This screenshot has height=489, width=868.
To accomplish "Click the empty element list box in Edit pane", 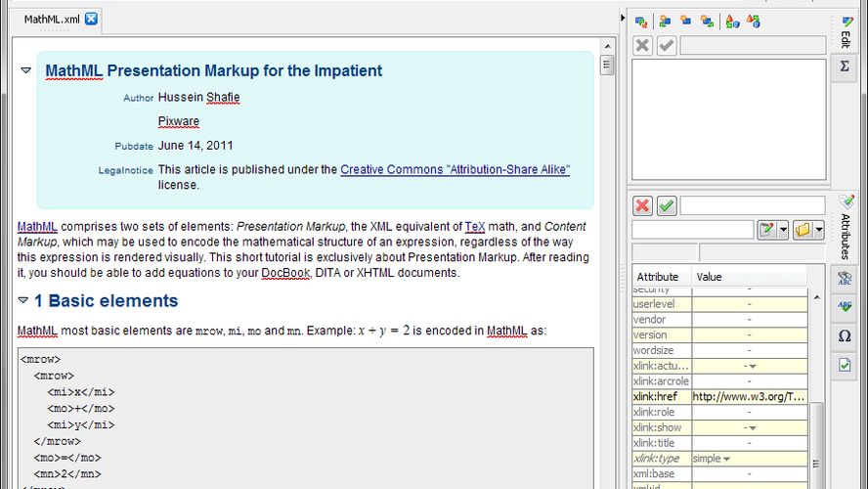I will click(729, 119).
